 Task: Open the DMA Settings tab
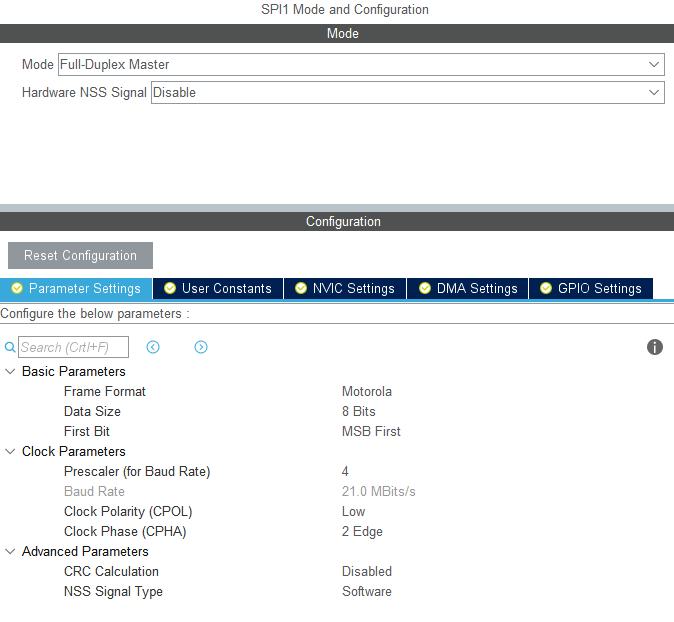coord(468,288)
